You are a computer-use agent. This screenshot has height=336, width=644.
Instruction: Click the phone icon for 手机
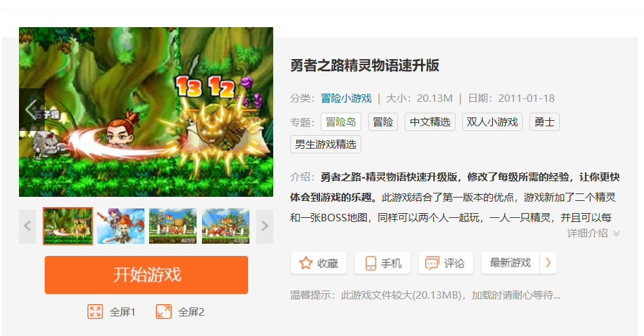click(370, 263)
